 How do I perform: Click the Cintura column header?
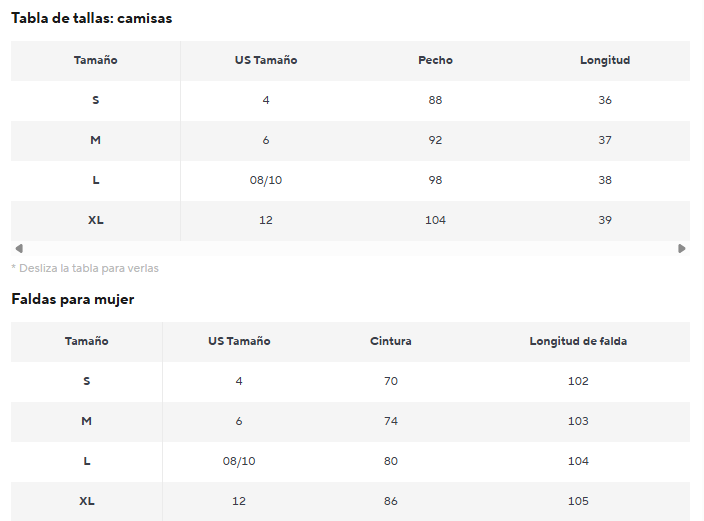tap(391, 341)
